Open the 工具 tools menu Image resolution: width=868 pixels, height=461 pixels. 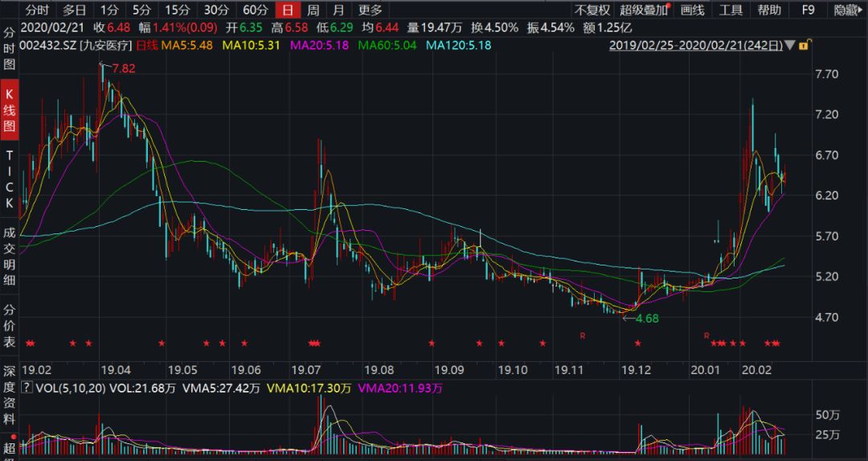(731, 10)
